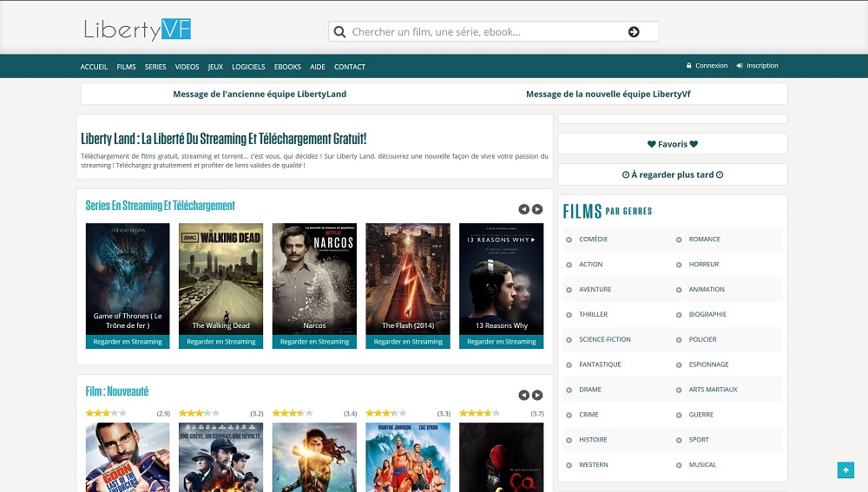Click the star rating showing 3.3
This screenshot has width=868, height=492.
click(x=386, y=413)
